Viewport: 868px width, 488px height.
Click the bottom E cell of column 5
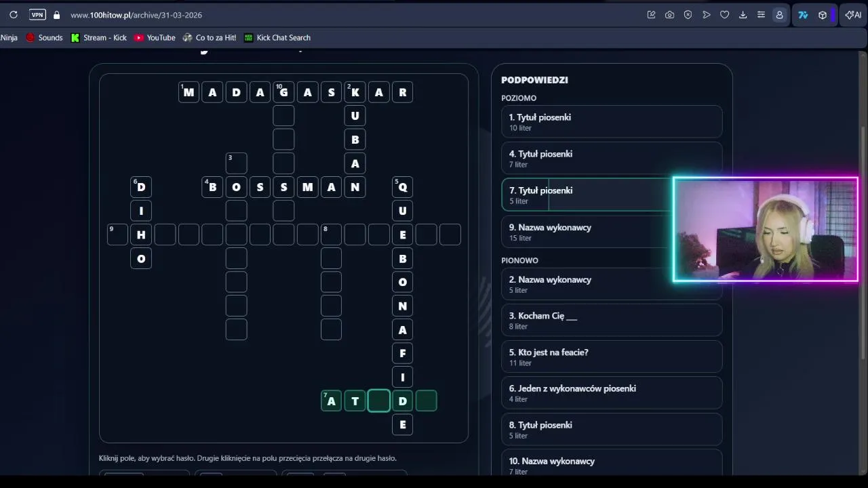[403, 424]
